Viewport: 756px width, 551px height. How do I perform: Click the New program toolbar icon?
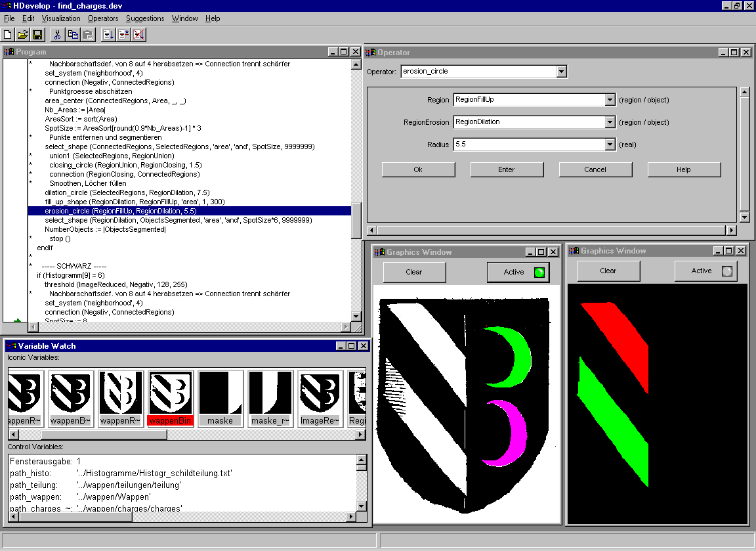pyautogui.click(x=8, y=35)
